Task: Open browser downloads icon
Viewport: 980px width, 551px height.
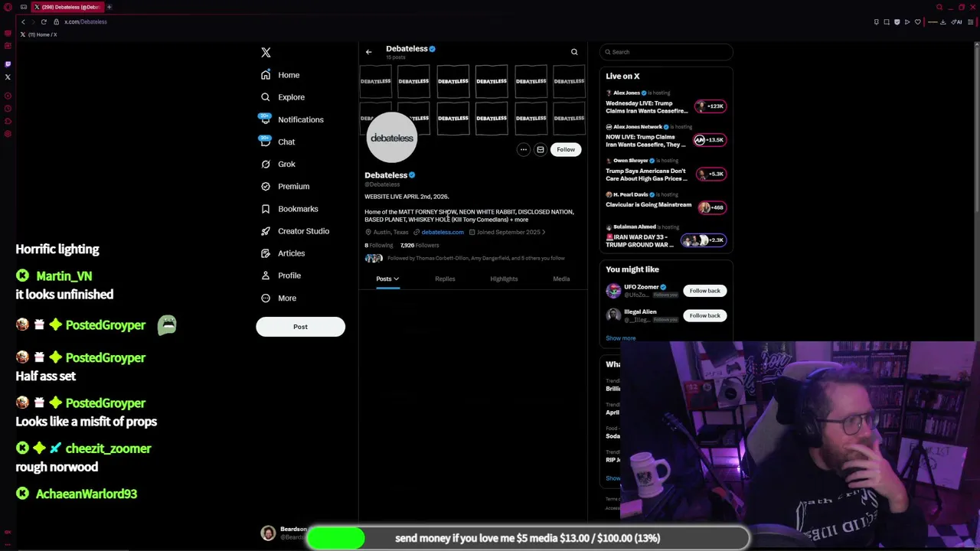Action: [x=943, y=21]
